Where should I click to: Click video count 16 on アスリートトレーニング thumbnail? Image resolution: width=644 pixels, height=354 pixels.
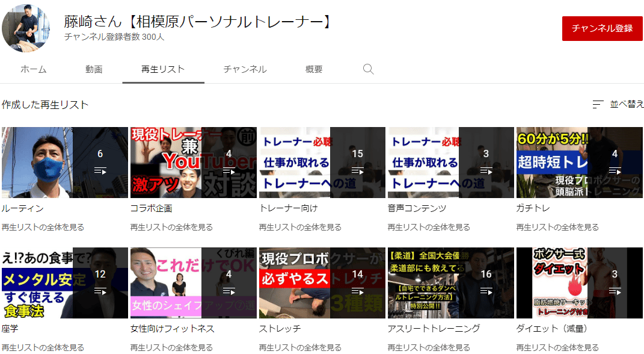[486, 275]
